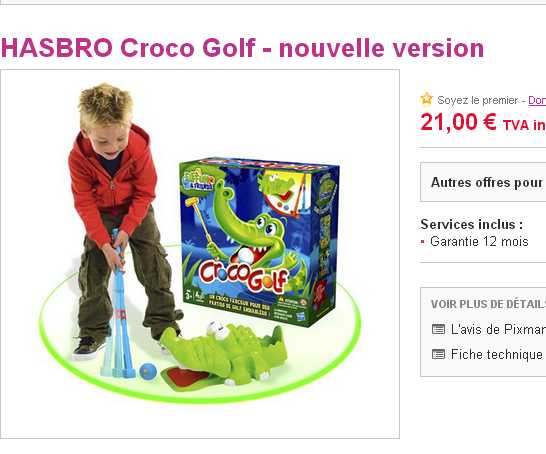Click the list icon beside L'avis de Pixmania

438,329
